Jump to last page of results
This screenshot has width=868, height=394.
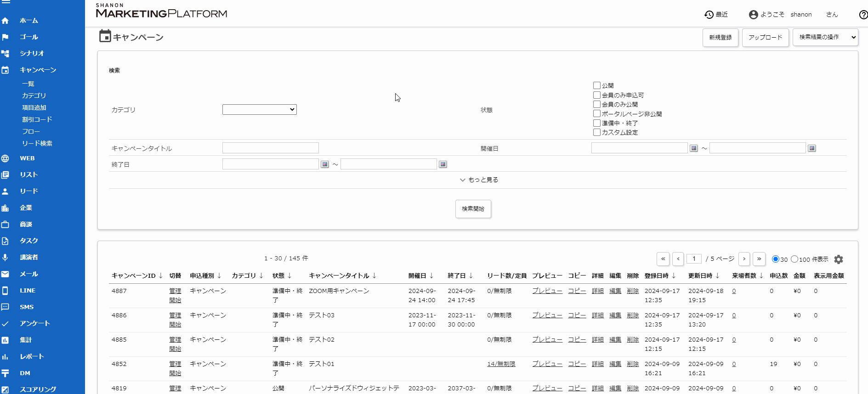(x=759, y=259)
